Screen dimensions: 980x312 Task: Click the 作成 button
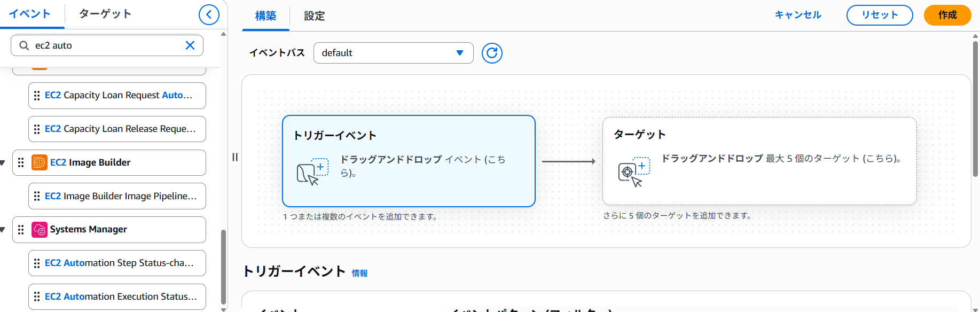[x=947, y=15]
